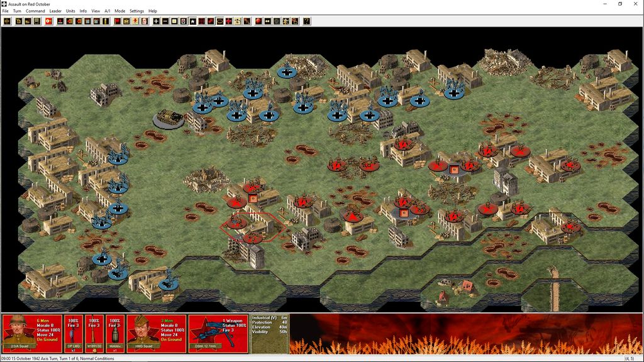Viewport: 644px width, 362px height.
Task: Click the Visibility 50h terrain value
Action: pos(269,332)
